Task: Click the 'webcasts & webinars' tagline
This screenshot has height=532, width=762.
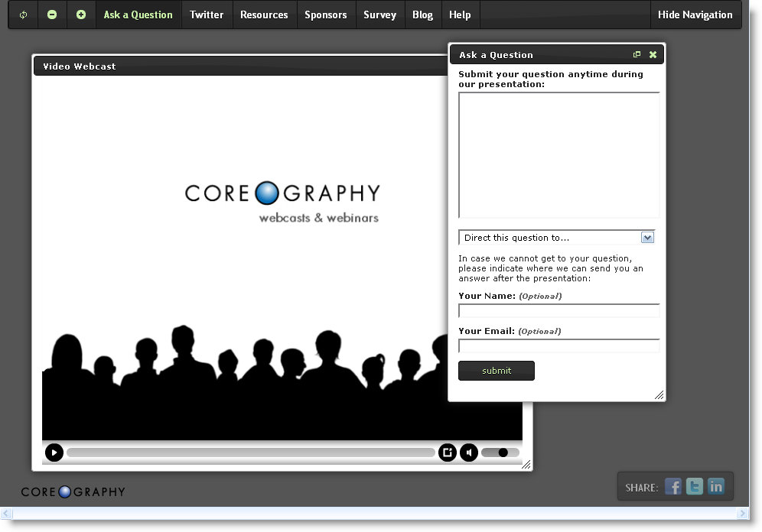Action: tap(319, 218)
